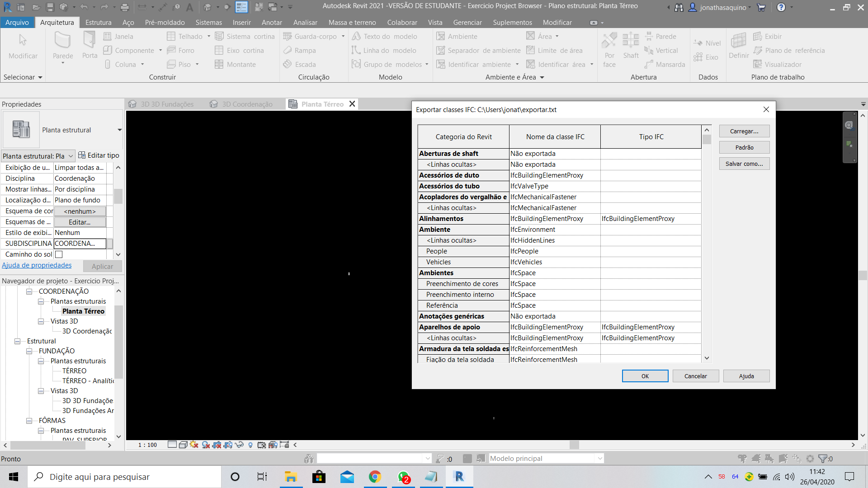
Task: Click the Definir work plane icon
Action: (739, 41)
